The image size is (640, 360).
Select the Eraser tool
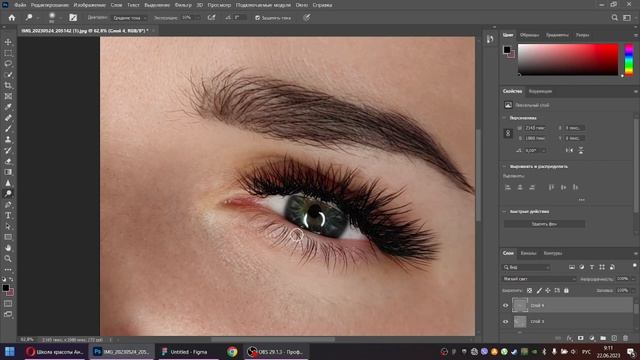[x=8, y=161]
